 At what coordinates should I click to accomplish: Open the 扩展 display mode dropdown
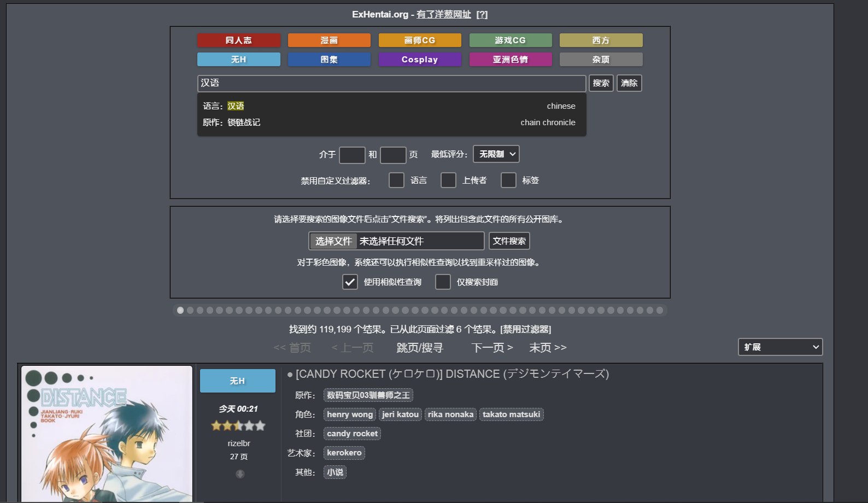coord(780,347)
